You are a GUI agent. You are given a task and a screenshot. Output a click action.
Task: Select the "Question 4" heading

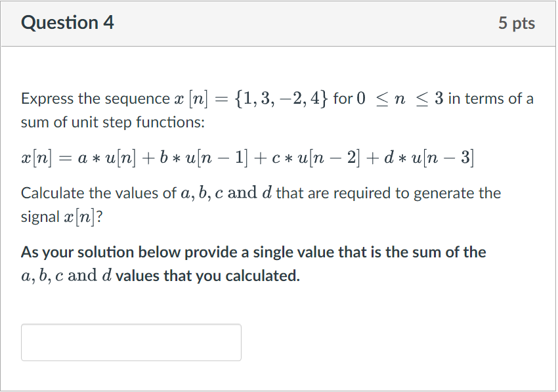point(67,23)
